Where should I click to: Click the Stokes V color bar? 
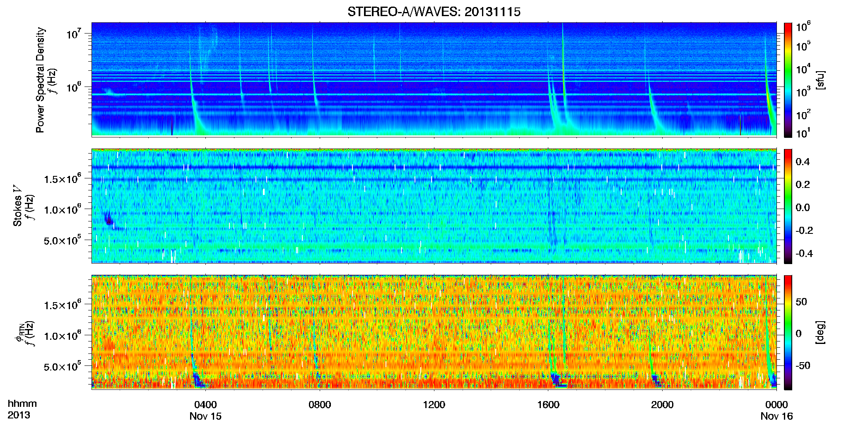[x=788, y=206]
